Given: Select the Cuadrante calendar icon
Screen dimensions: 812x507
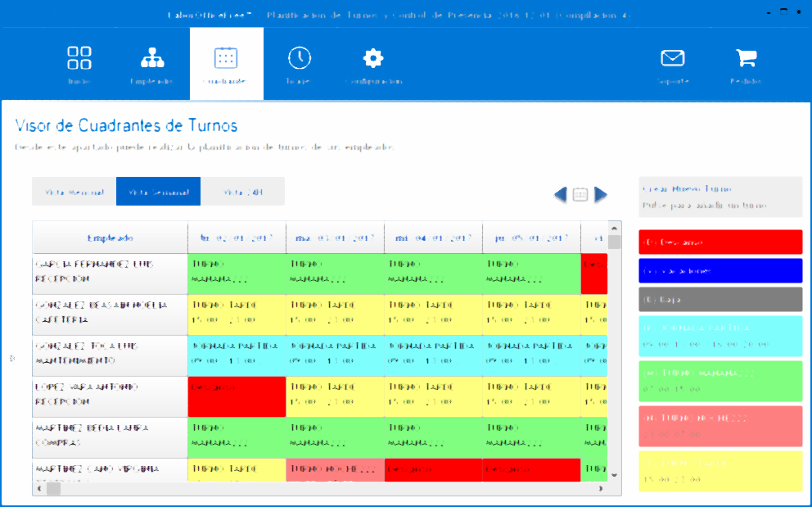Looking at the screenshot, I should (226, 59).
